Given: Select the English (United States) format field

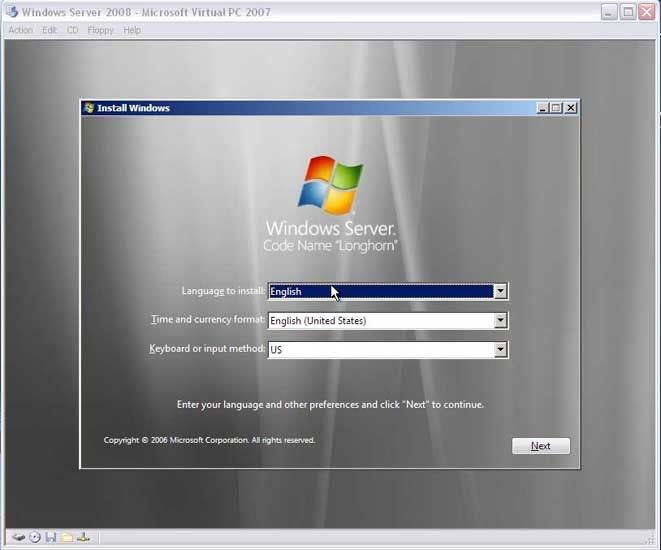Looking at the screenshot, I should click(x=388, y=320).
